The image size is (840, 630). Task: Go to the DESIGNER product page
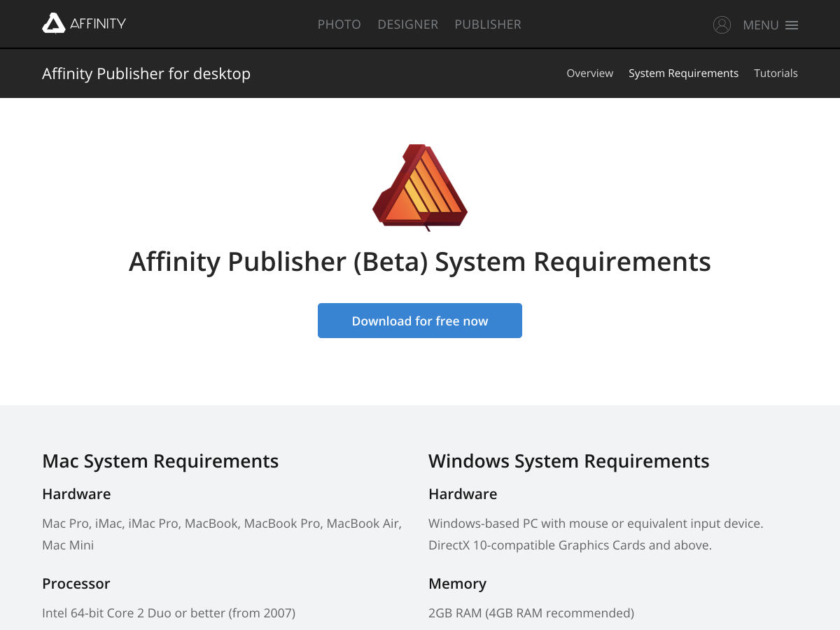408,24
